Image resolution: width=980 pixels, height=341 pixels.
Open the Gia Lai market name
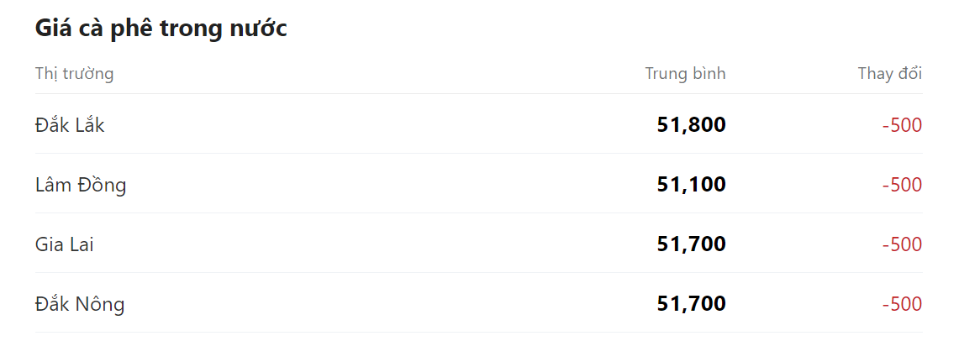[64, 244]
